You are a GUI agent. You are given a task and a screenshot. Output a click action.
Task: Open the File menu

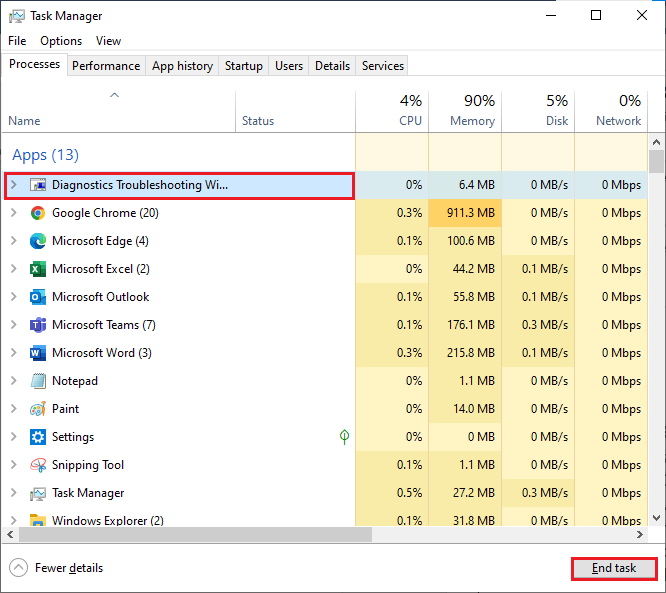[x=17, y=41]
